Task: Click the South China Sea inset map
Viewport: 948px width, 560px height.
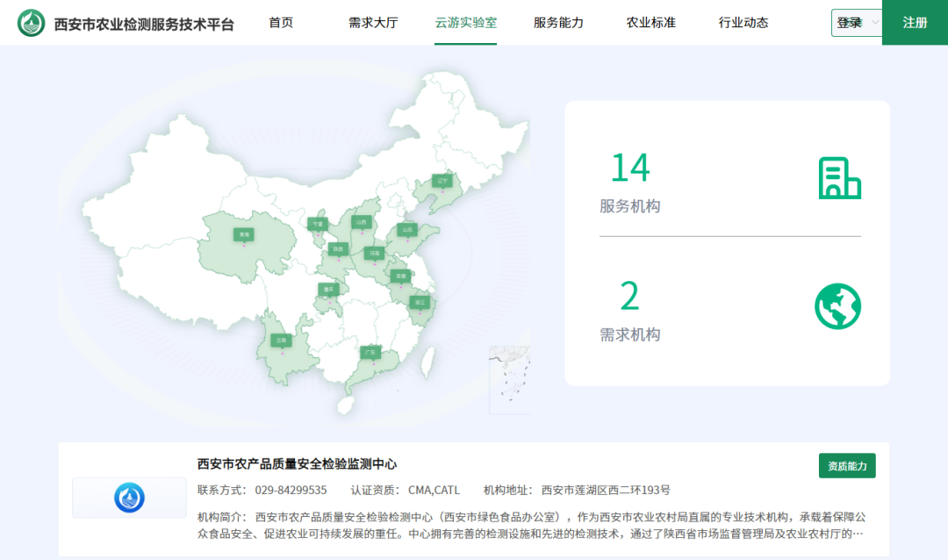Action: coord(510,380)
